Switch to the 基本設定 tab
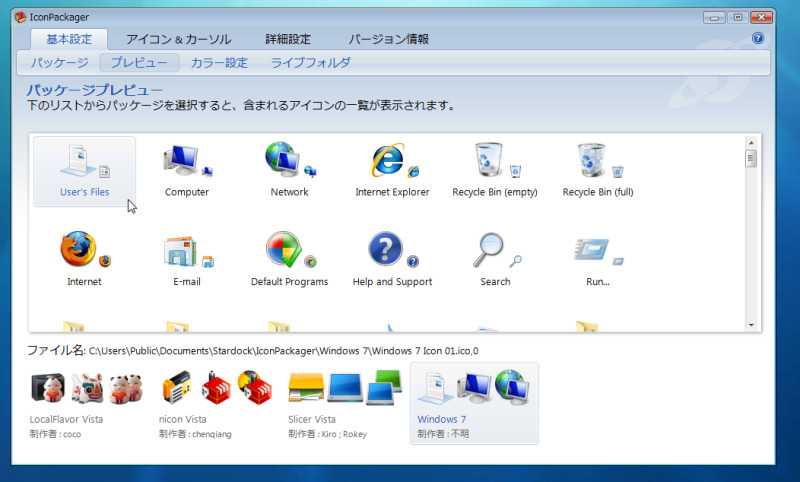 click(69, 39)
